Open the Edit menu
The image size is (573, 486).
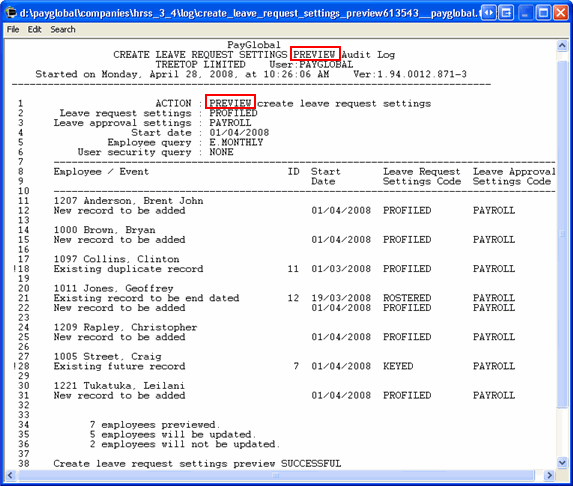pos(34,29)
